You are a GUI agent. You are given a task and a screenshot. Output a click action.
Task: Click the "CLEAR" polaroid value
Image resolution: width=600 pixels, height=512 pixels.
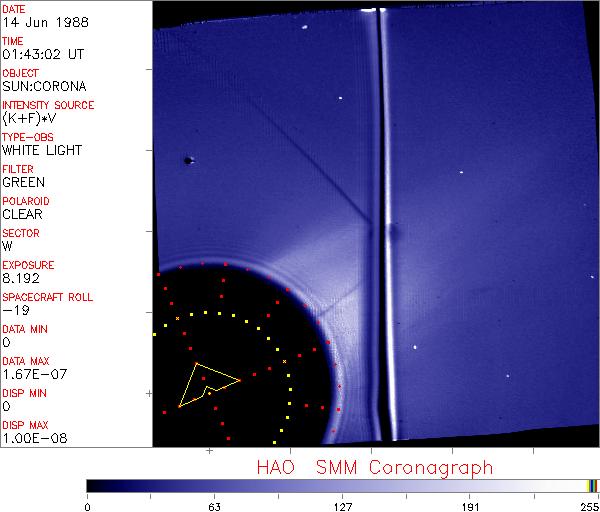[x=23, y=214]
